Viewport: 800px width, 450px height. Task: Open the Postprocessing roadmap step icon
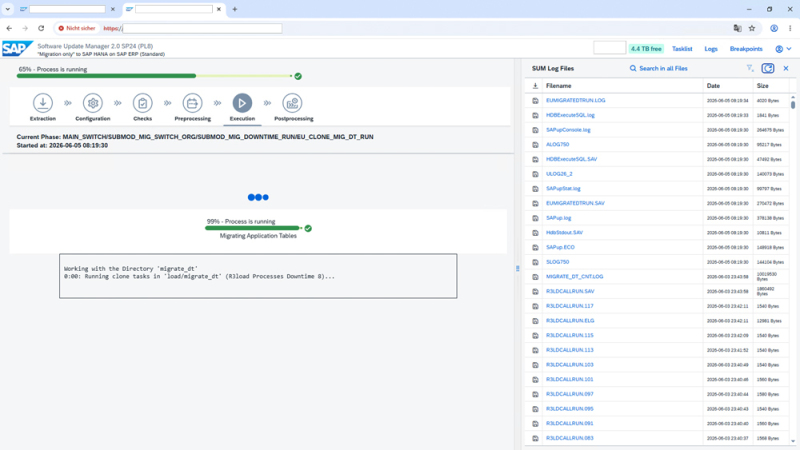click(x=292, y=103)
